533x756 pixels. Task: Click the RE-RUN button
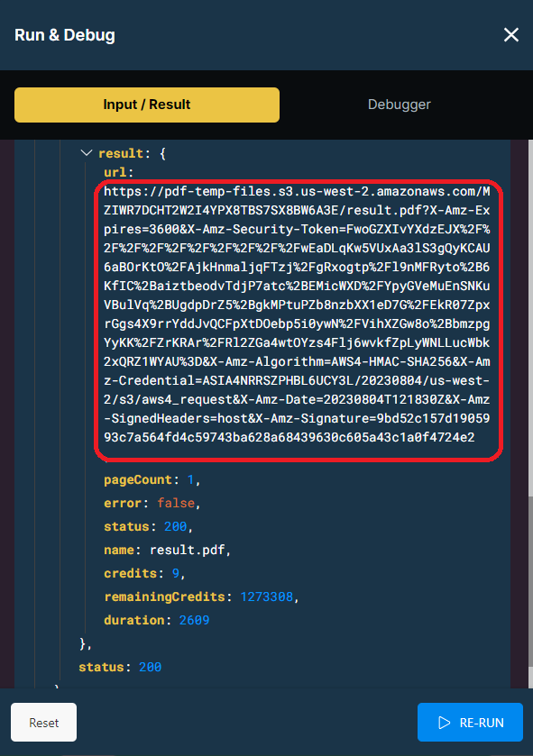pos(470,723)
